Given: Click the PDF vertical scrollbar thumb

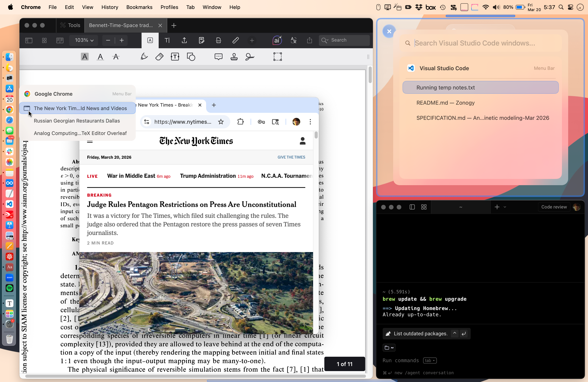Looking at the screenshot, I should pos(370,75).
